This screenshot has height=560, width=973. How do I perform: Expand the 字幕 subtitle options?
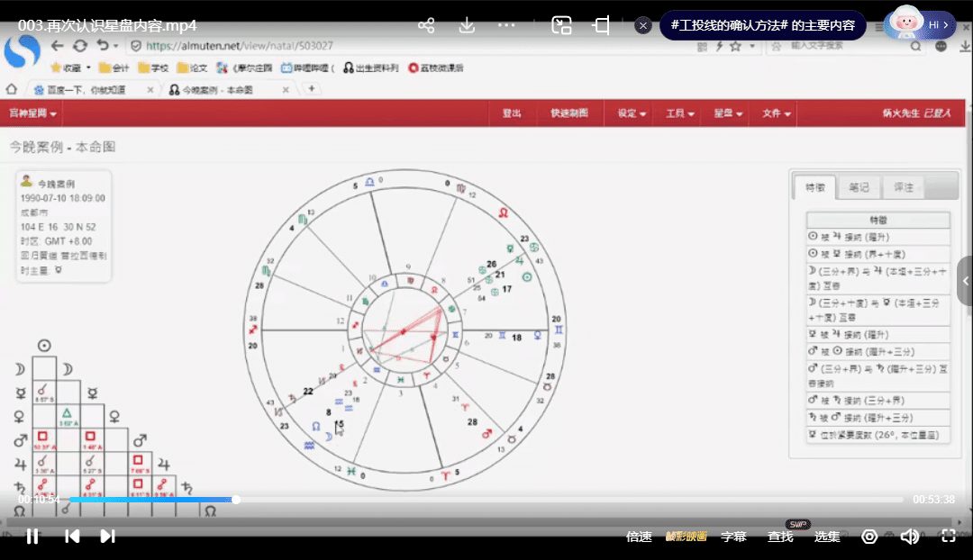point(733,537)
